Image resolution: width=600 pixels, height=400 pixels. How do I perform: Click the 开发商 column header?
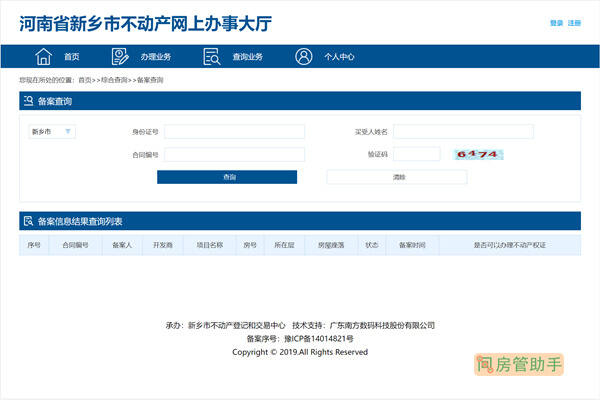163,245
